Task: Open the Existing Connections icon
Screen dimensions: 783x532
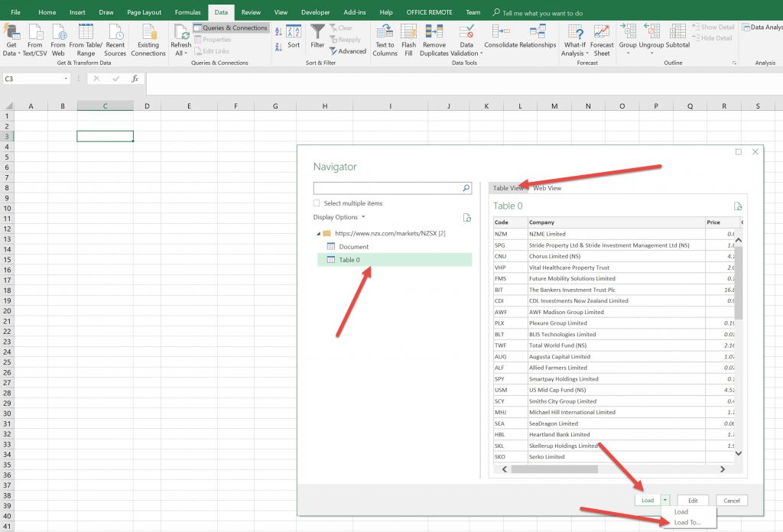Action: pos(148,32)
